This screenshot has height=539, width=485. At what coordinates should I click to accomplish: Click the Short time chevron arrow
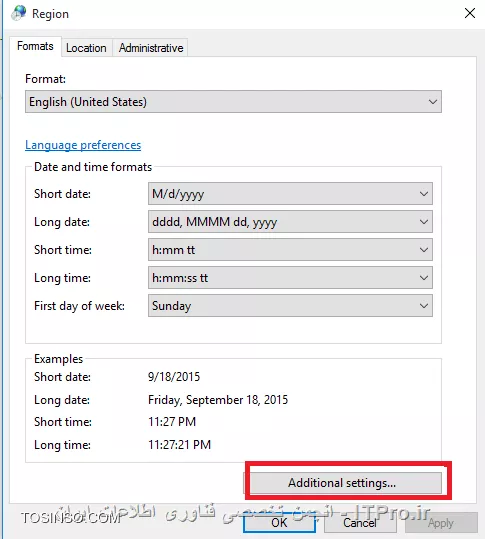(424, 250)
